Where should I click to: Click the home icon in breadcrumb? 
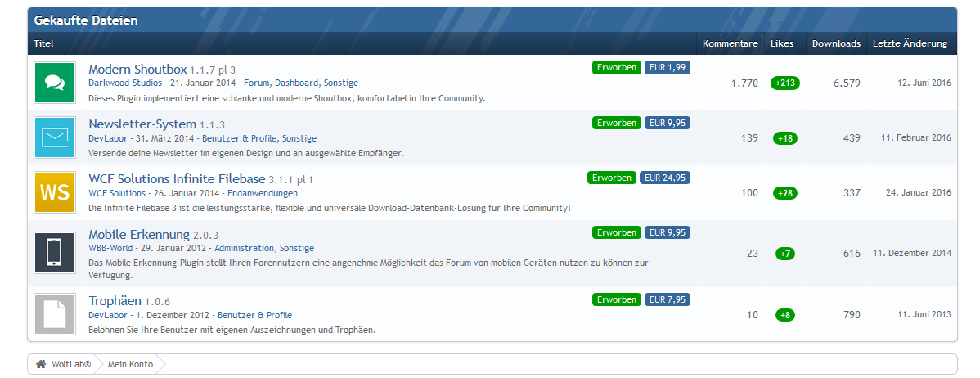point(41,364)
